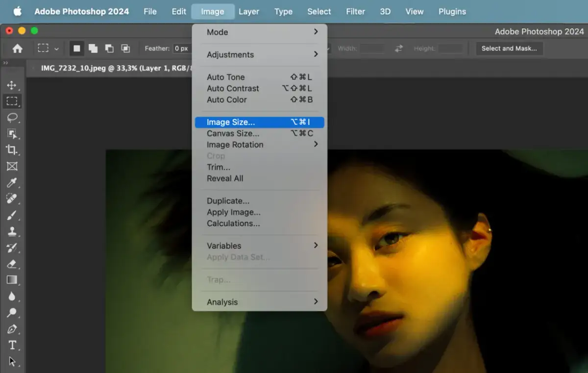Select the Eraser tool
The height and width of the screenshot is (373, 588).
tap(12, 264)
